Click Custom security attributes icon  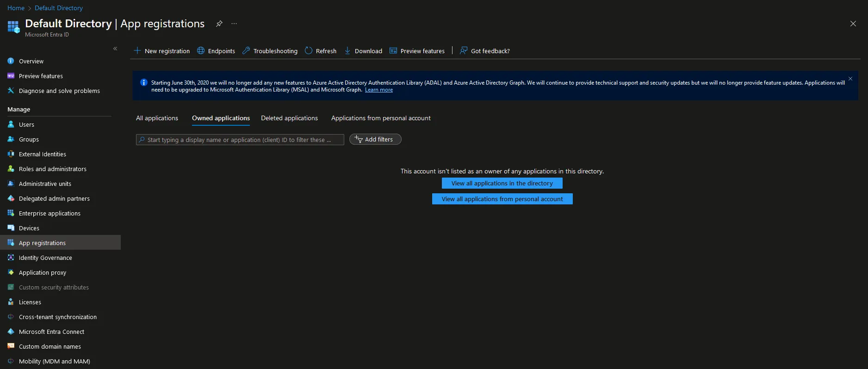point(11,287)
